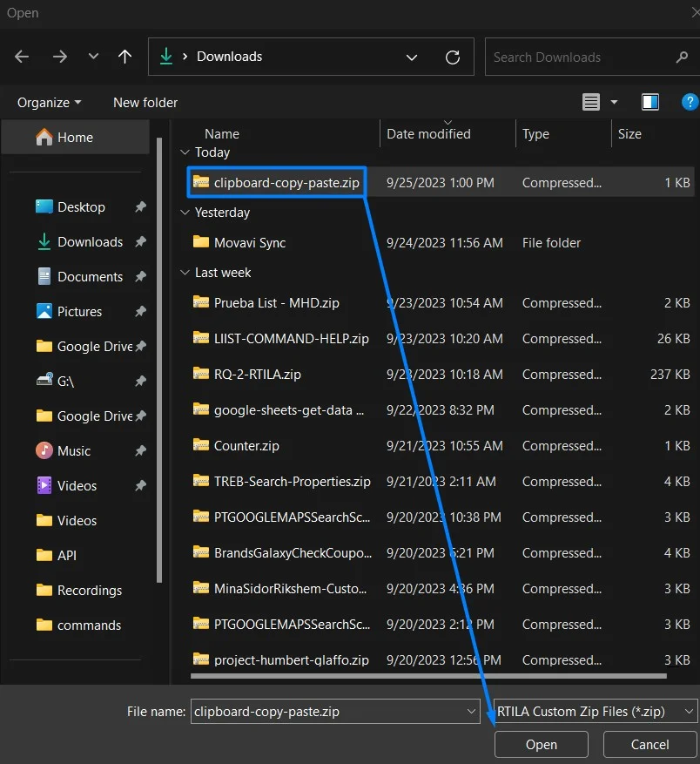Open Recordings folder in the sidebar
The image size is (700, 764).
[x=89, y=590]
